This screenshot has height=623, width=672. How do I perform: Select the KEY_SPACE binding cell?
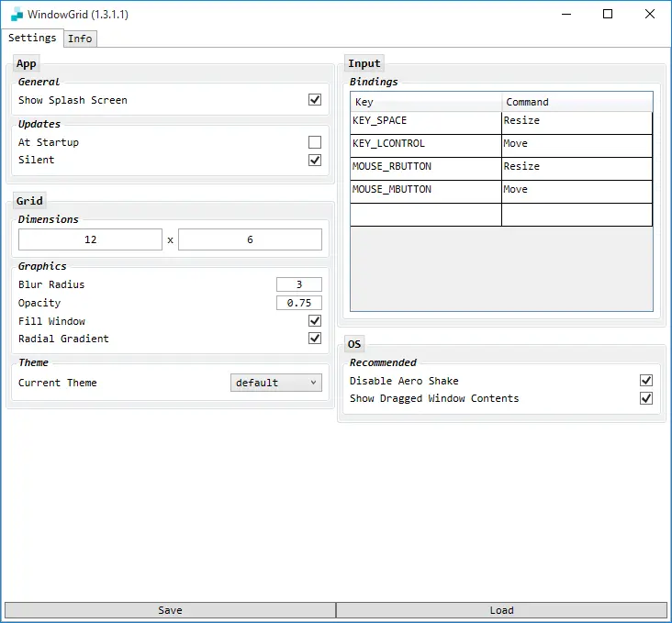pyautogui.click(x=426, y=123)
